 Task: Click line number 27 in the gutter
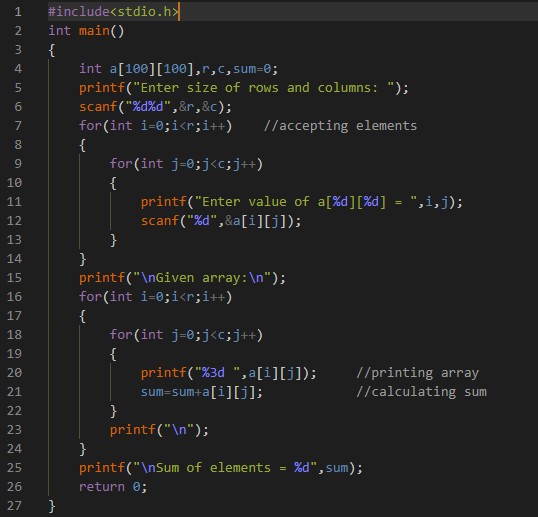(14, 506)
